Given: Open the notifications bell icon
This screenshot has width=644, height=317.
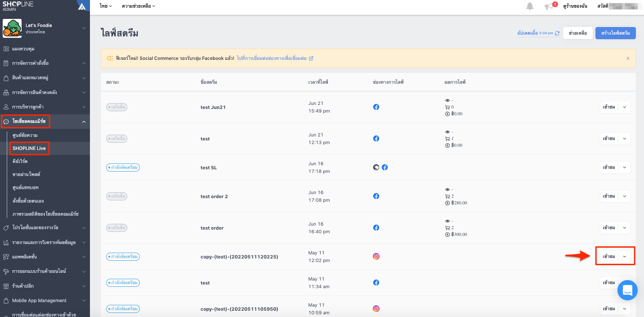Looking at the screenshot, I should [530, 6].
